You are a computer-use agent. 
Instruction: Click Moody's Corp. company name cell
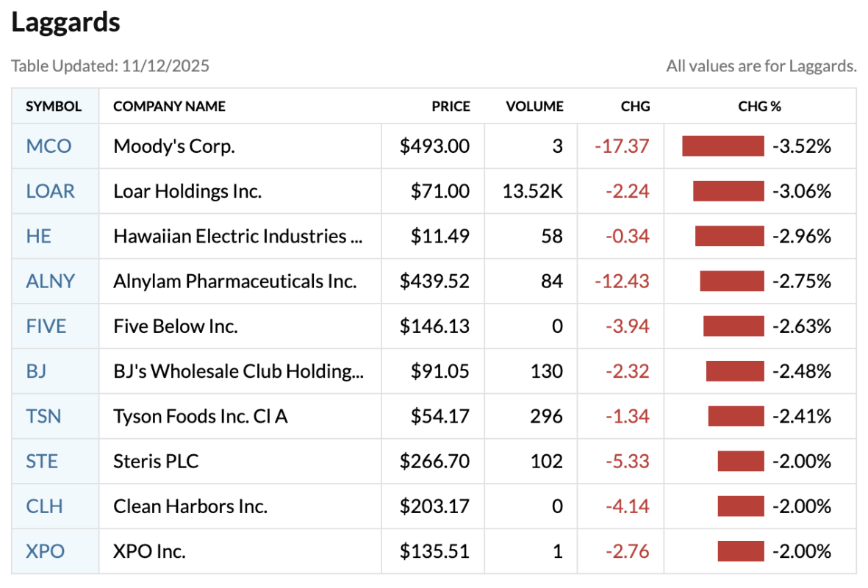174,146
